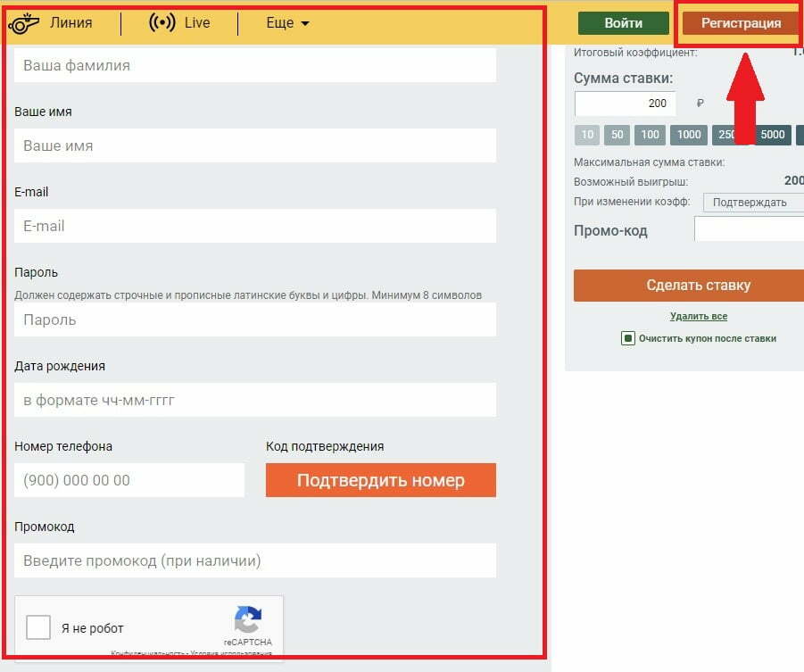The height and width of the screenshot is (672, 804).
Task: Choose the 50 quick bet amount
Action: [617, 135]
